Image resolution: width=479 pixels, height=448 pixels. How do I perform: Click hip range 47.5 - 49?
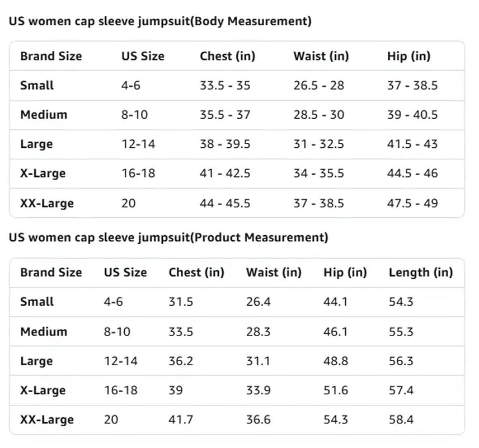[x=412, y=203]
